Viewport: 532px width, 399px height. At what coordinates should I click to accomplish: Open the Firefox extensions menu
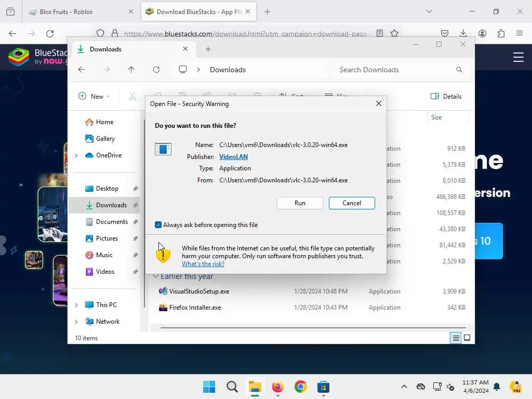pos(501,33)
